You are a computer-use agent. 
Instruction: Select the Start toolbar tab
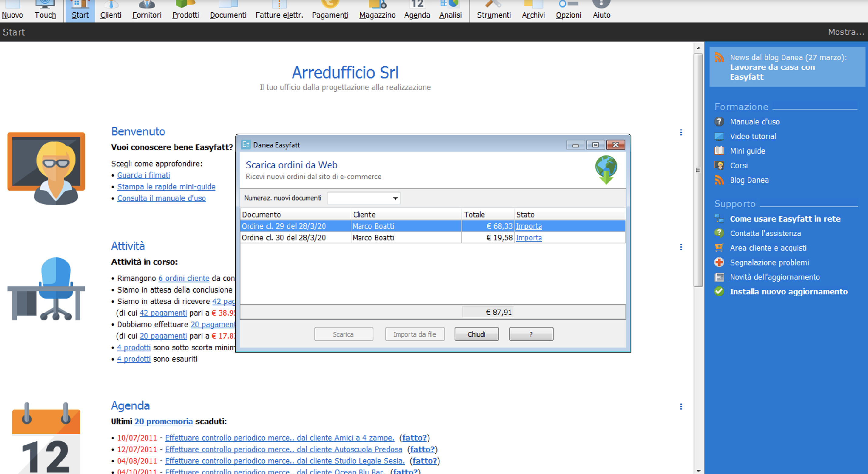(x=80, y=11)
